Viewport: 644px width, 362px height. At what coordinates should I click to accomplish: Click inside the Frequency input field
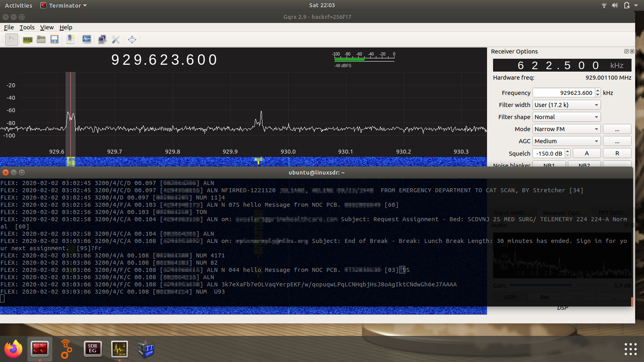click(x=563, y=93)
